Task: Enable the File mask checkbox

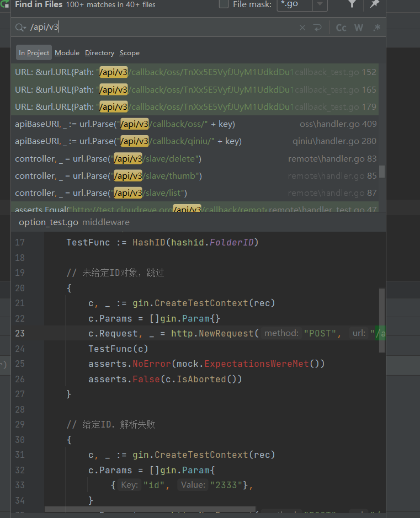Action: tap(223, 5)
